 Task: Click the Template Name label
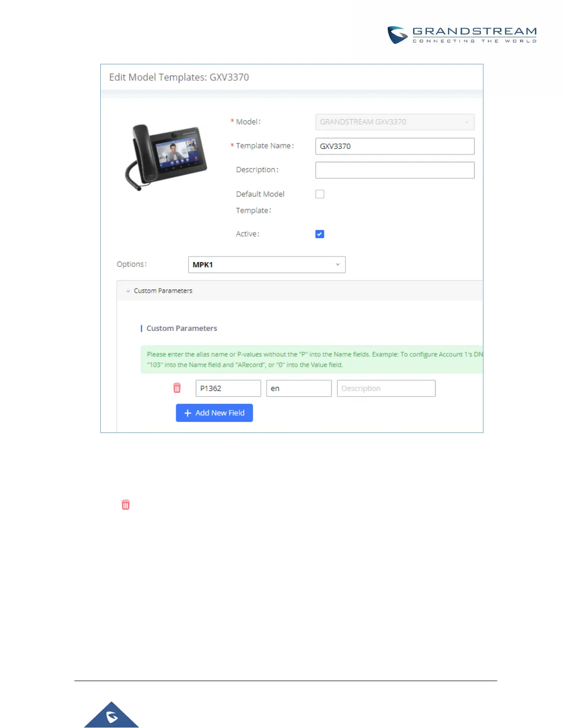tap(265, 146)
